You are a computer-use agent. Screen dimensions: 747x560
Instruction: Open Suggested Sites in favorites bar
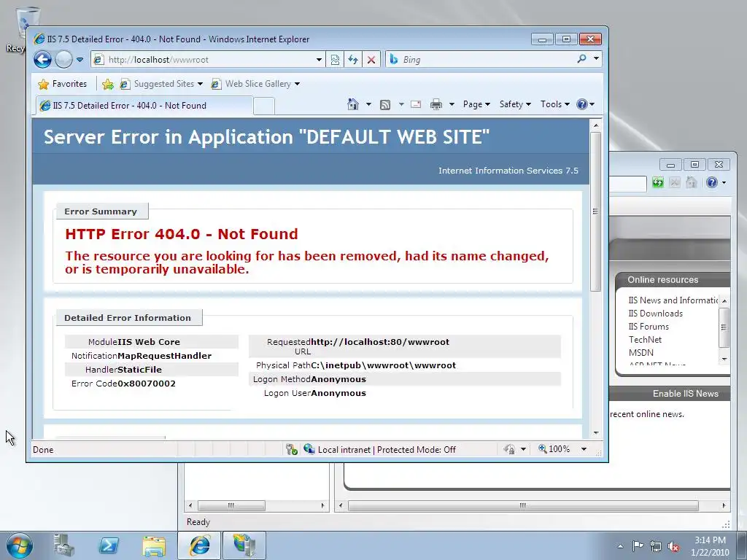click(x=161, y=84)
